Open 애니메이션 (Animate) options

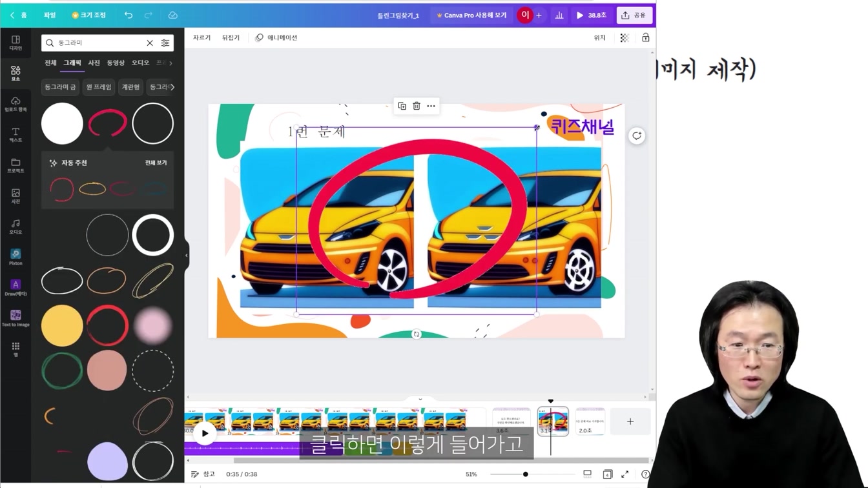pyautogui.click(x=276, y=38)
